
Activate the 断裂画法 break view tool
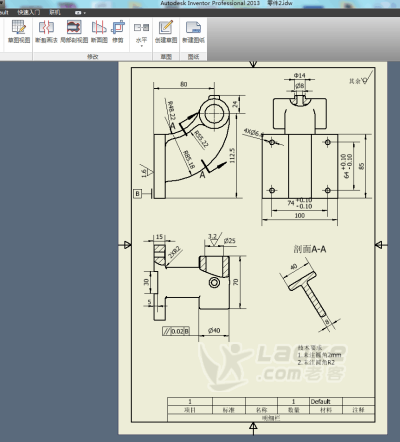pyautogui.click(x=46, y=31)
